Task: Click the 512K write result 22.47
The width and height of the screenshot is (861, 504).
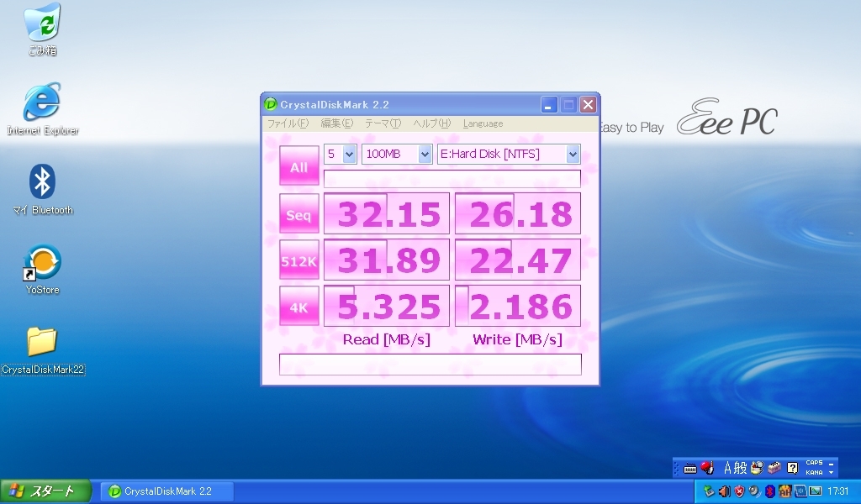Action: point(518,260)
